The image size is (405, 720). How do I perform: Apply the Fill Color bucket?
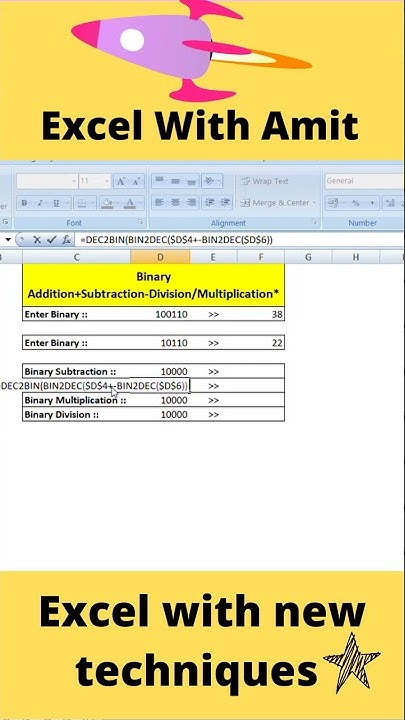107,203
